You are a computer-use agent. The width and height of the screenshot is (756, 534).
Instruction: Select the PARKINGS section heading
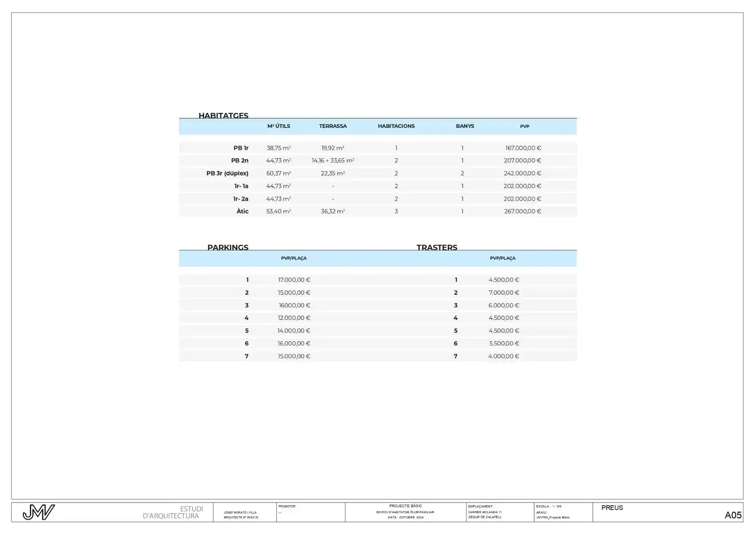[228, 247]
